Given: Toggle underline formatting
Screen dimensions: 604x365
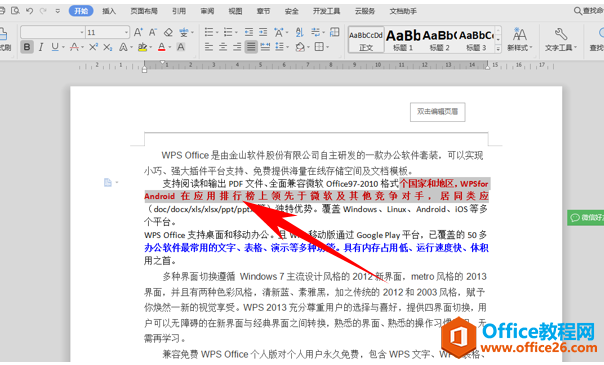Looking at the screenshot, I should [55, 47].
